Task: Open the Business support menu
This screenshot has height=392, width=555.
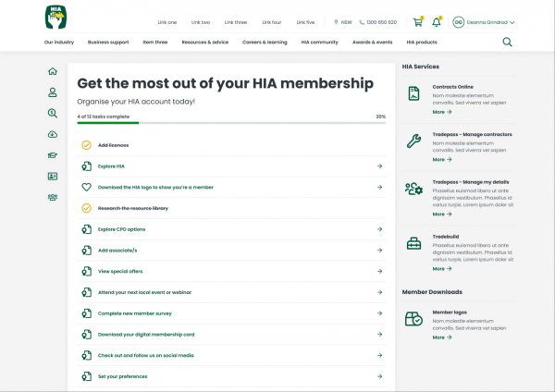Action: (x=108, y=43)
